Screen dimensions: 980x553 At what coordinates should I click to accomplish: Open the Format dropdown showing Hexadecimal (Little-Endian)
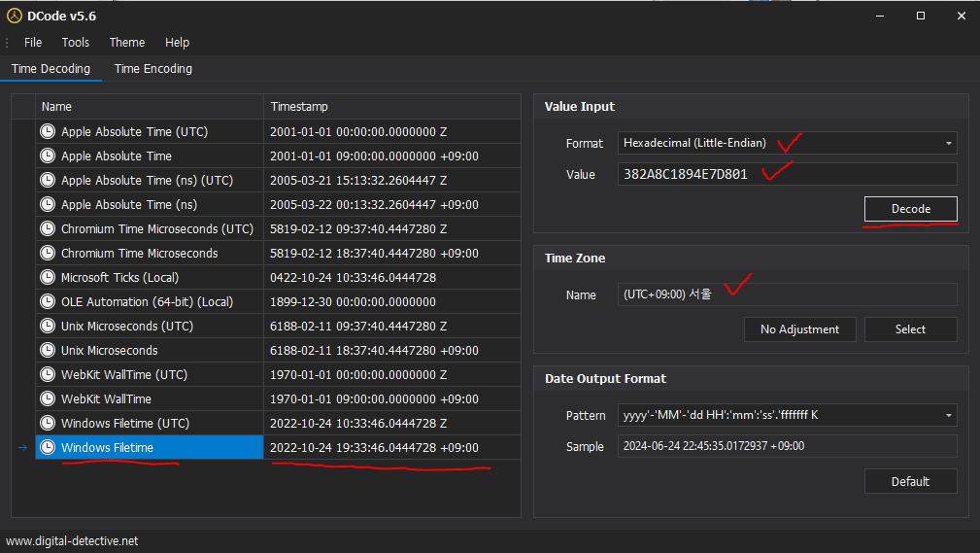pyautogui.click(x=787, y=143)
